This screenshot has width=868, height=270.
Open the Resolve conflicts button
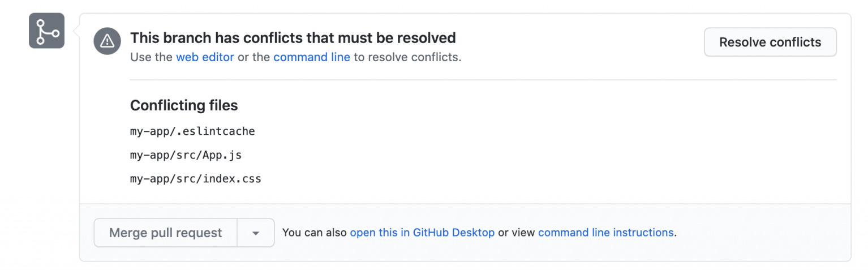770,42
